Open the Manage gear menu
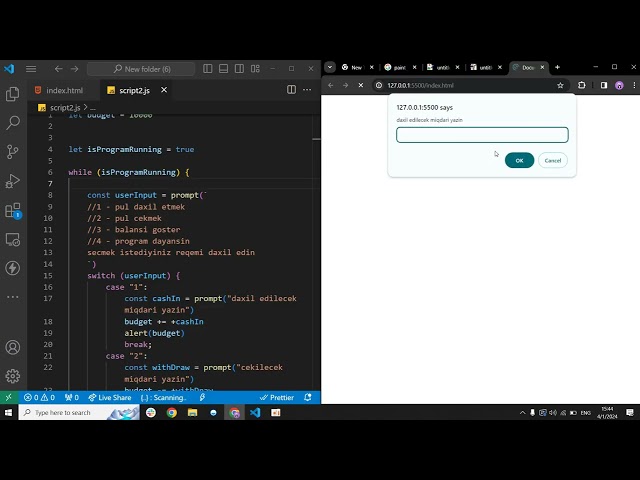This screenshot has height=480, width=640. click(13, 376)
